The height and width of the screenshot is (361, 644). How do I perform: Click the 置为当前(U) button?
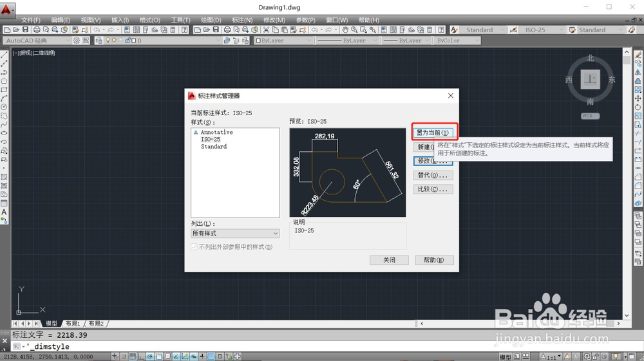(433, 133)
